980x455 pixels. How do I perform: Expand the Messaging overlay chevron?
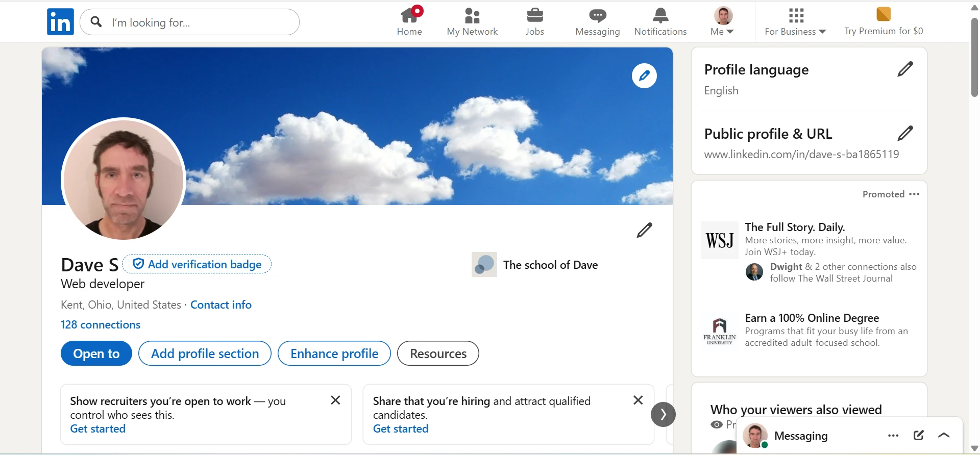pyautogui.click(x=944, y=435)
